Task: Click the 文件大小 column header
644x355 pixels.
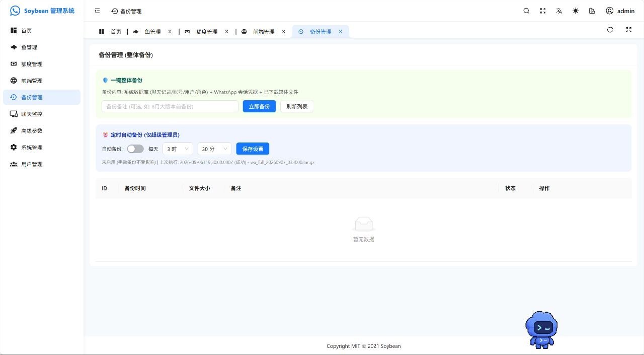Action: pos(199,188)
